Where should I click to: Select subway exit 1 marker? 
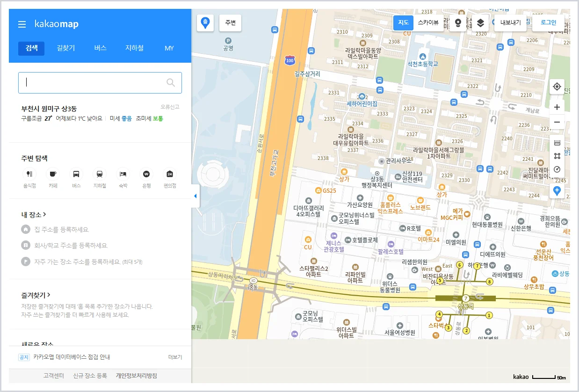(x=489, y=315)
